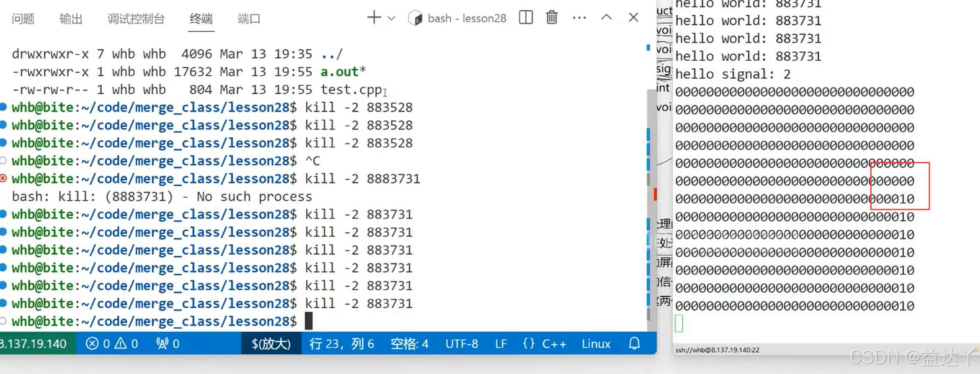The image size is (980, 374).
Task: Click the $(放大) status bar item
Action: (x=271, y=344)
